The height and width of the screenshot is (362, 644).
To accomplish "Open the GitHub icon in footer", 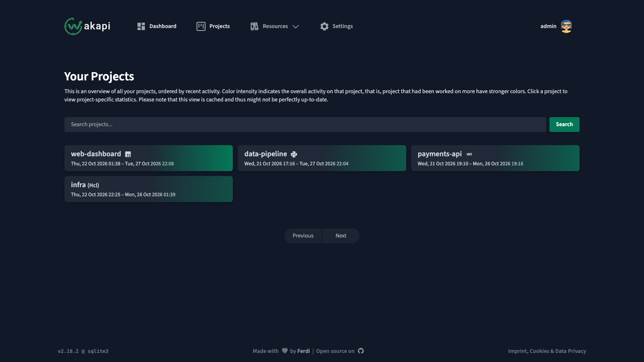I will [361, 351].
